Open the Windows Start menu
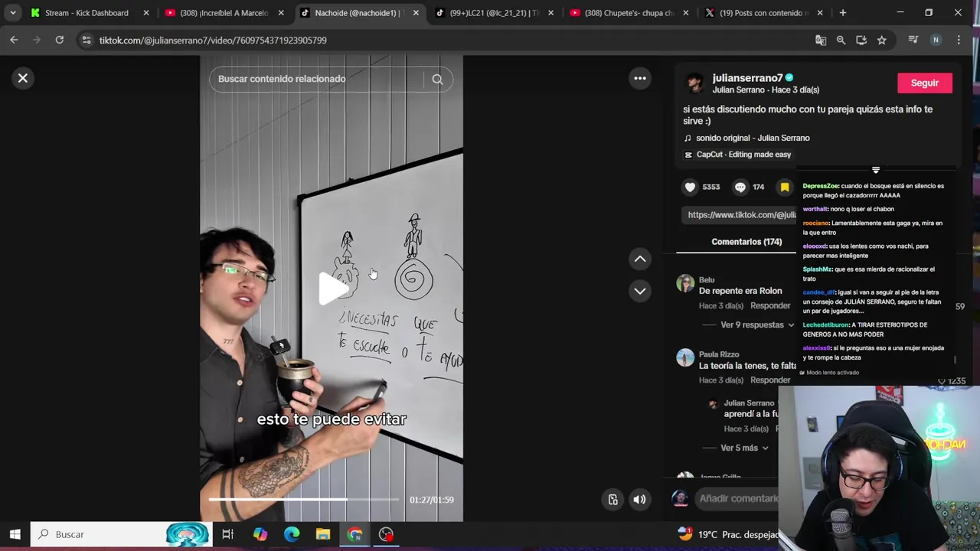 tap(15, 534)
